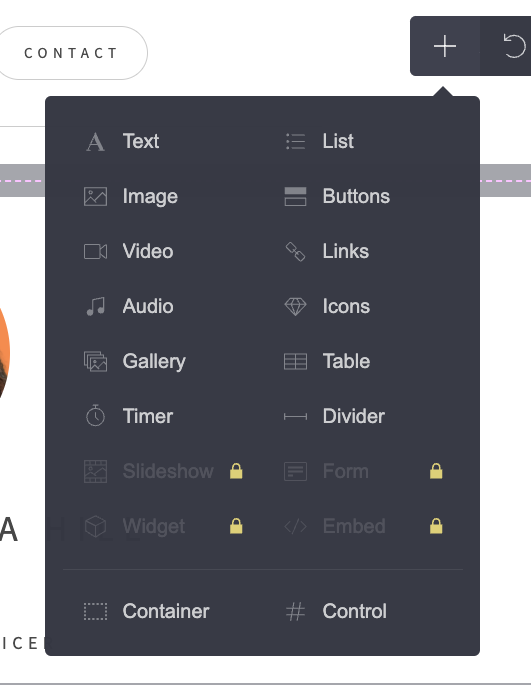Open the CONTACT button on page
This screenshot has height=685, width=531.
click(x=71, y=53)
